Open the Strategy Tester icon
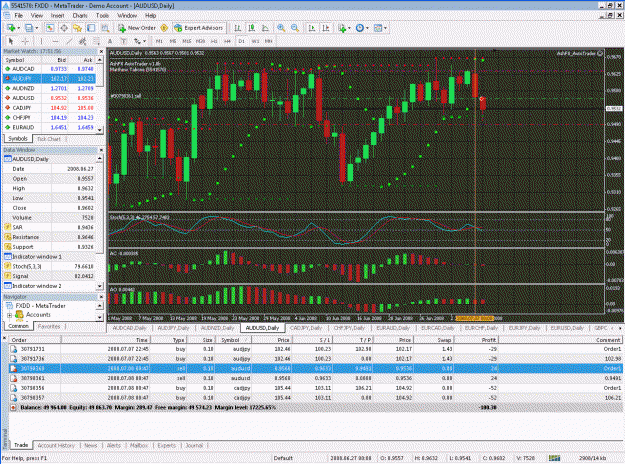This screenshot has height=464, width=625. click(x=105, y=28)
